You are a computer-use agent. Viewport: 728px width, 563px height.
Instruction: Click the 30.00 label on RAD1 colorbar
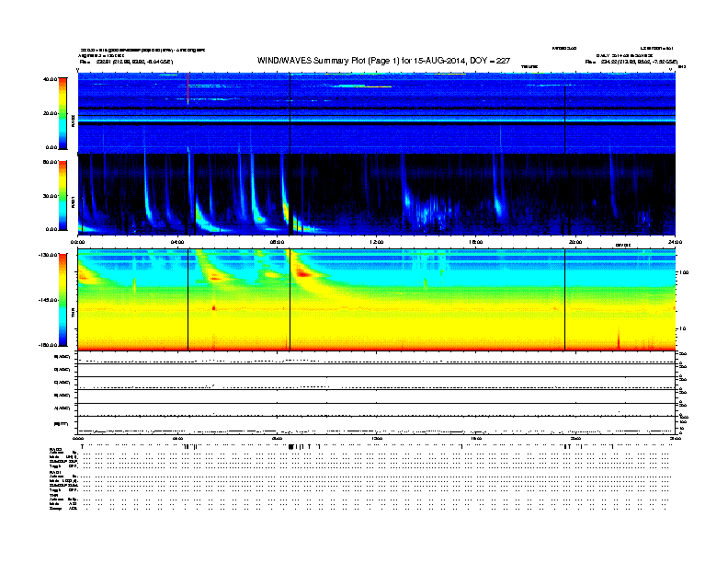(x=50, y=196)
